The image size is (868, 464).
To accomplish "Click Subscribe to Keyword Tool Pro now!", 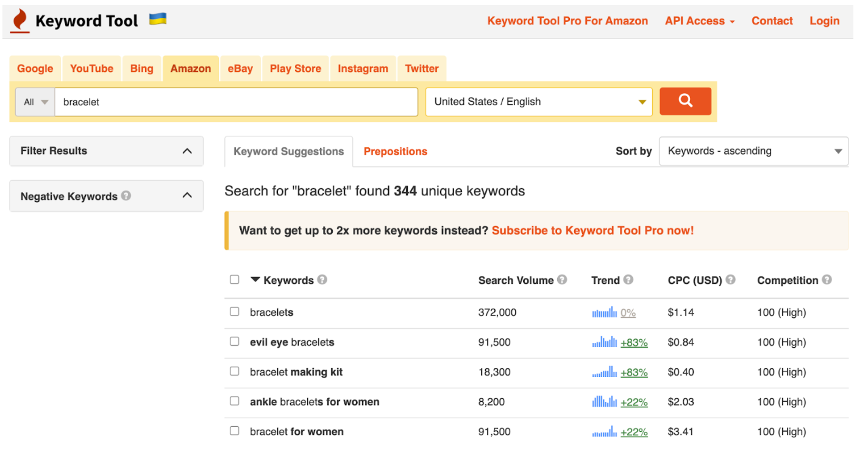I will [x=592, y=231].
